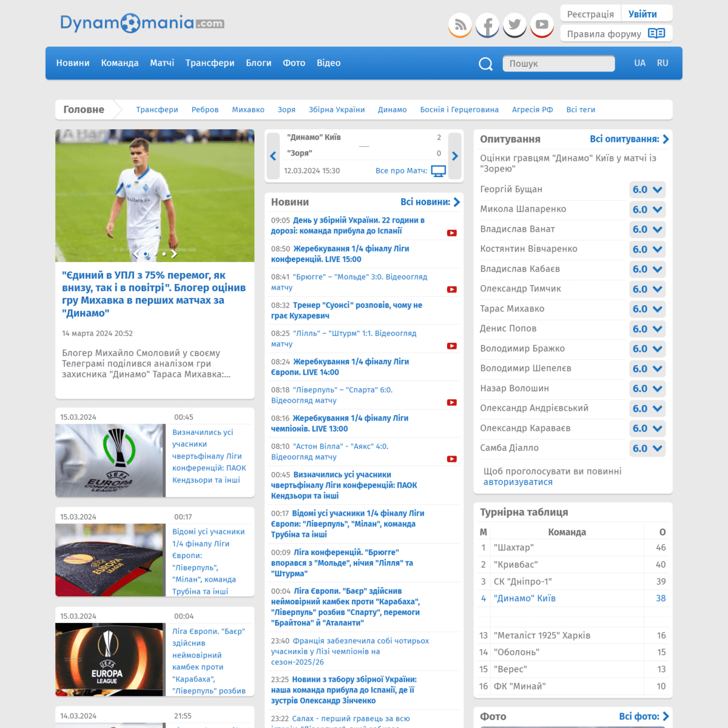Open rating dropdown for Владислав Ванат
Viewport: 728px width, 728px height.
pos(647,229)
